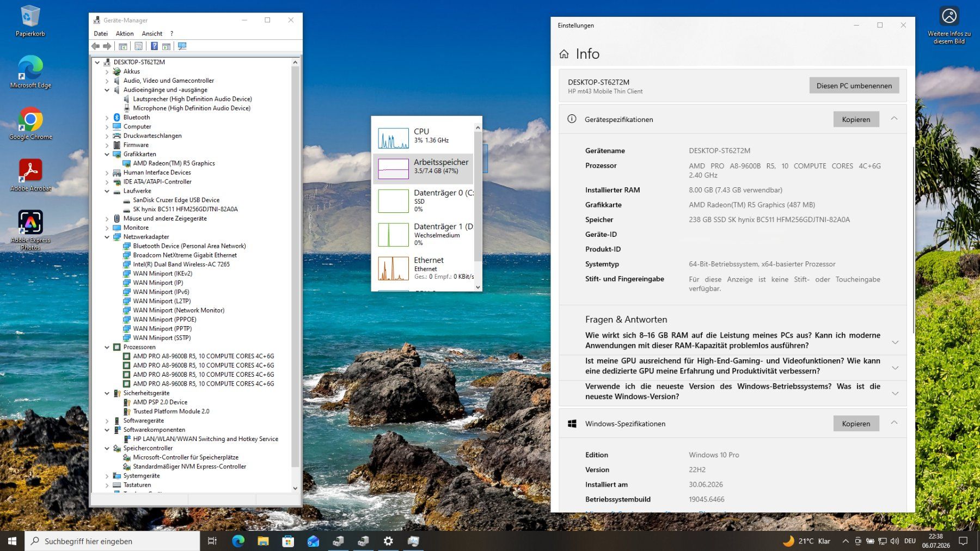980x551 pixels.
Task: Click Kopieren for Windows-Spezifikationen
Action: (856, 424)
